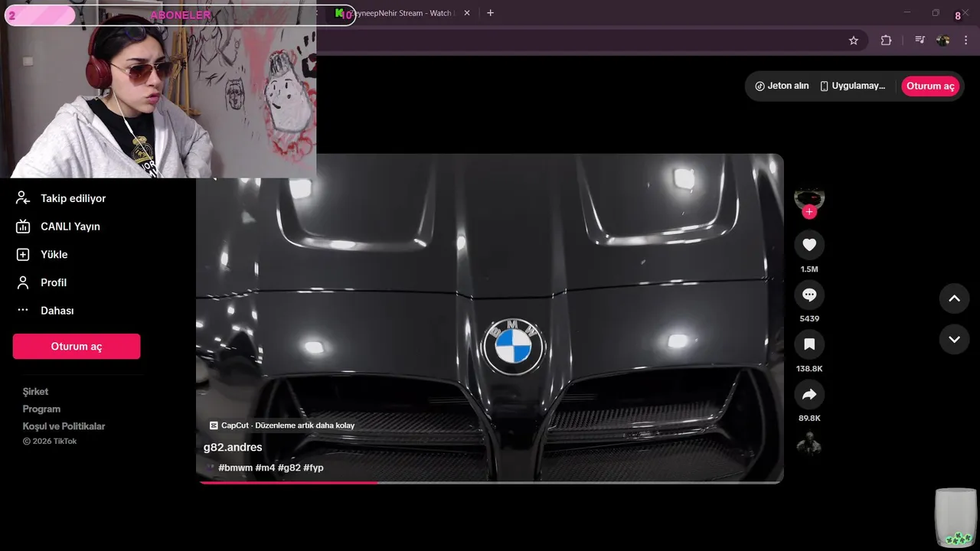Screen dimensions: 980x551
Task: Seek on the red video progress bar
Action: tap(490, 482)
